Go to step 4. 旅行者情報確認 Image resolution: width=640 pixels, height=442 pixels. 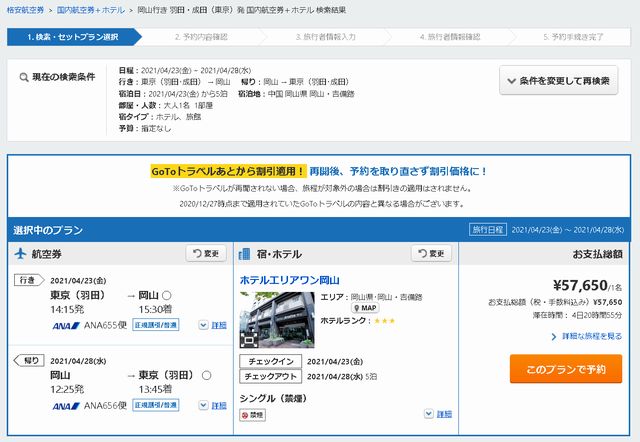450,37
